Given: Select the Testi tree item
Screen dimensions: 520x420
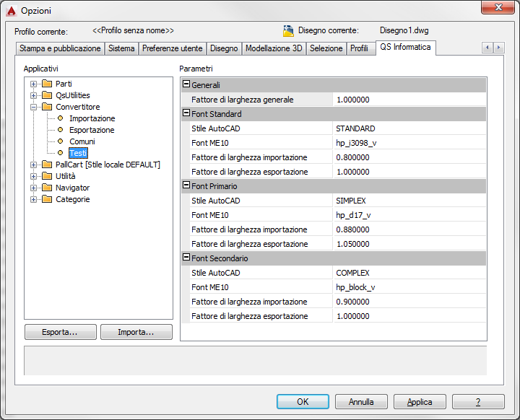Looking at the screenshot, I should click(78, 153).
